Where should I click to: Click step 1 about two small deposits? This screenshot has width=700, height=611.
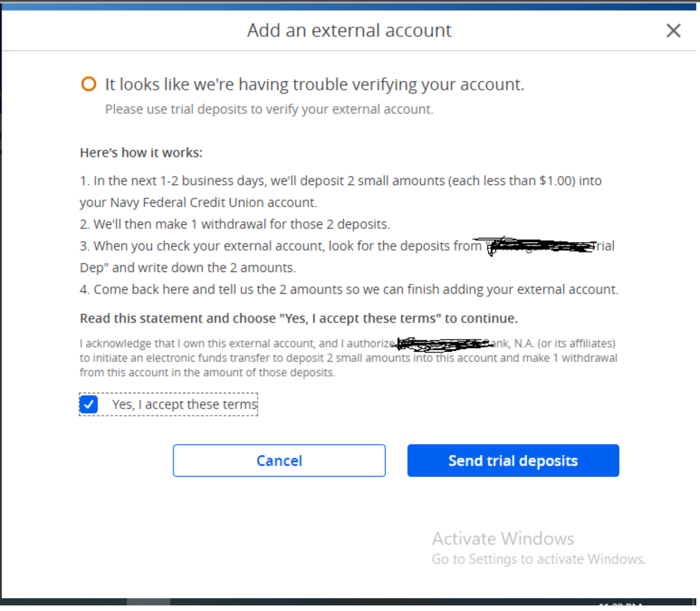pos(340,181)
